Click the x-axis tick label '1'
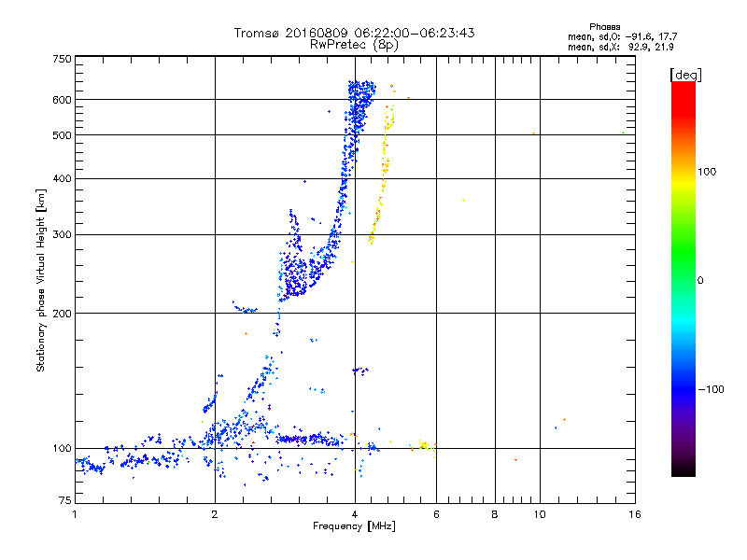This screenshot has height=560, width=747. click(75, 514)
